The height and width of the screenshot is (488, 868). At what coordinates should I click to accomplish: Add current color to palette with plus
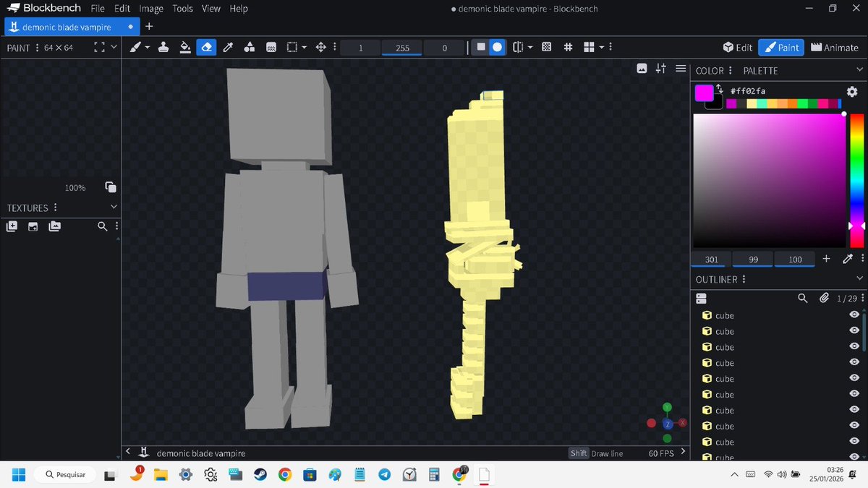(x=826, y=259)
